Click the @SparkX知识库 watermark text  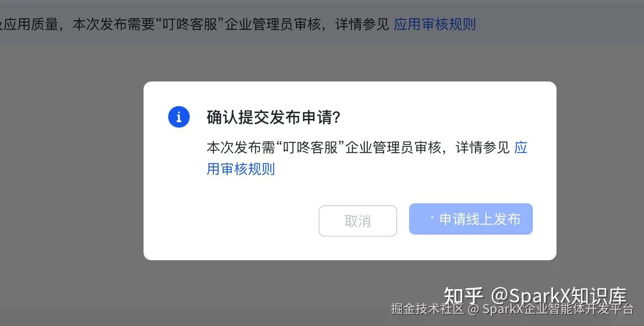(x=559, y=297)
